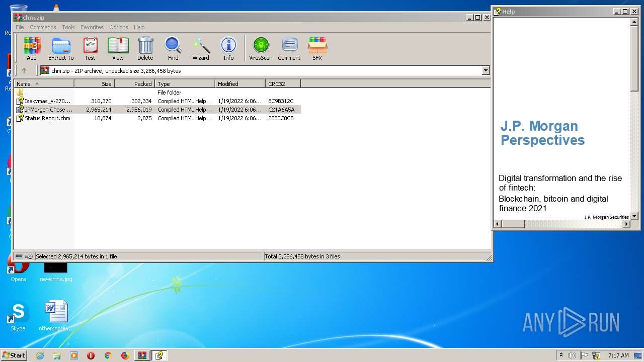644x362 pixels.
Task: Select the Skype desktop shortcut
Action: (x=18, y=317)
